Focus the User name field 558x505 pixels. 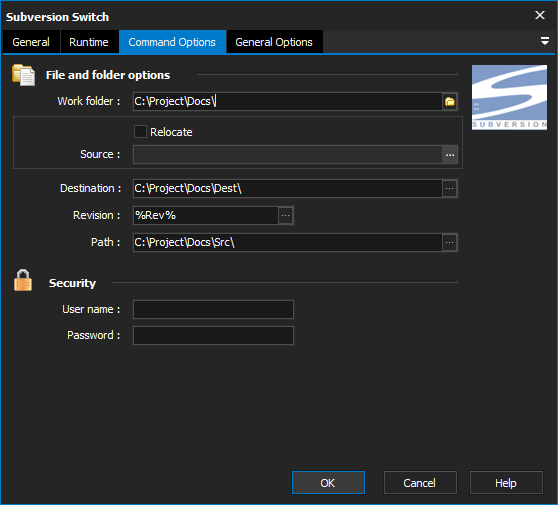point(214,310)
